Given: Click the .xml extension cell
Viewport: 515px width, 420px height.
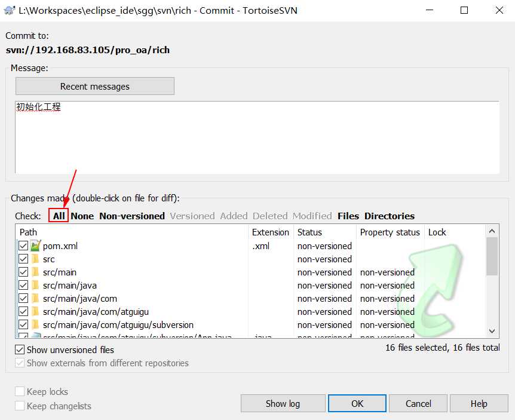Looking at the screenshot, I should pos(260,246).
